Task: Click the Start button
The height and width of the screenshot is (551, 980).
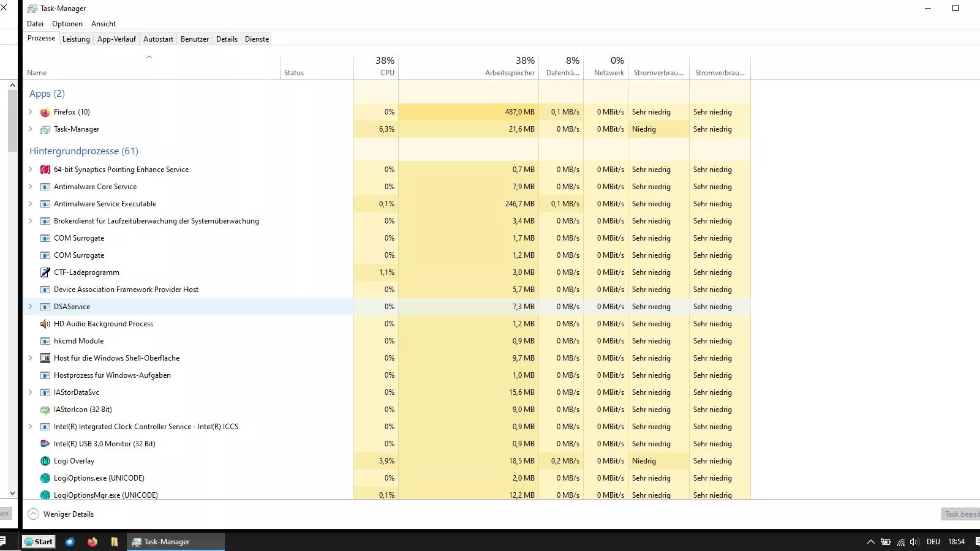Action: click(x=39, y=542)
